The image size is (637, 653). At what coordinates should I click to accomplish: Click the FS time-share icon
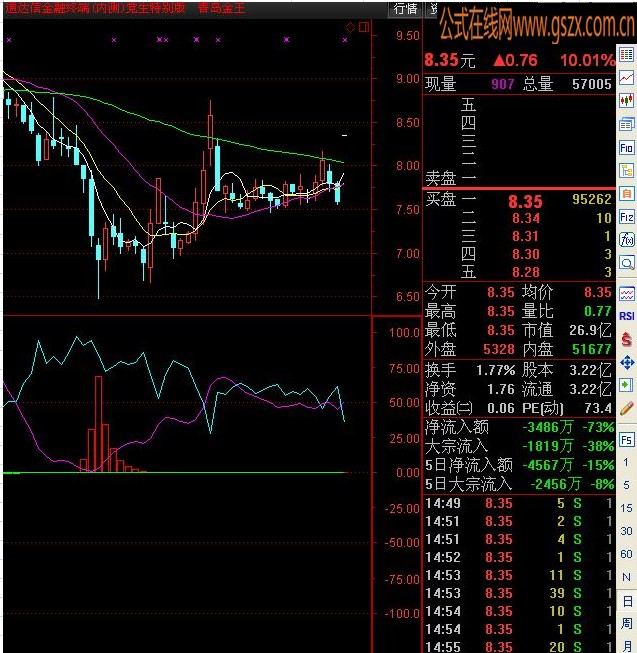627,440
